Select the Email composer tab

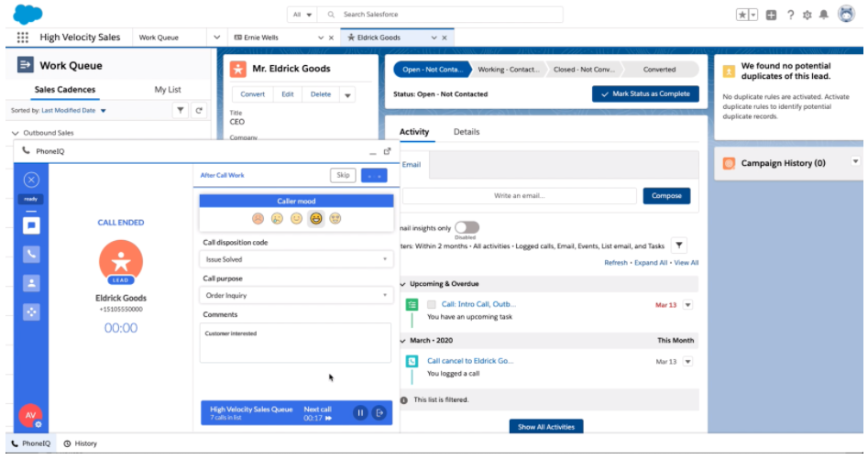412,165
